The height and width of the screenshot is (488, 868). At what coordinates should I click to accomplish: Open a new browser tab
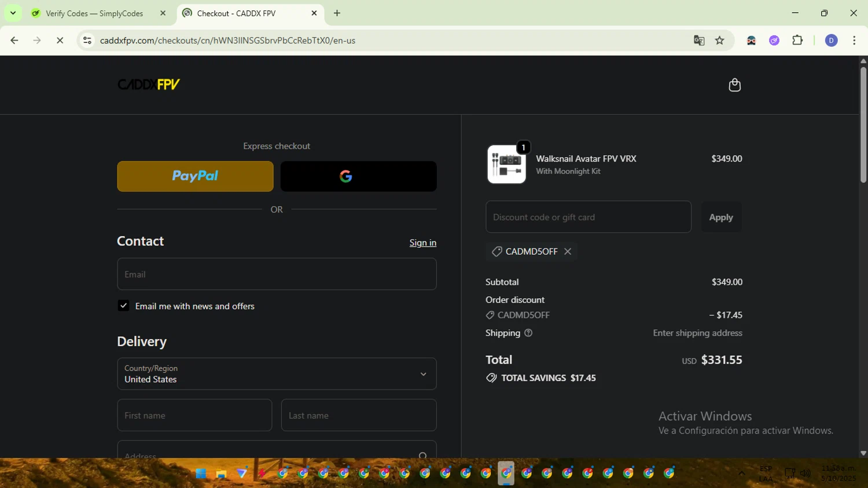coord(337,13)
